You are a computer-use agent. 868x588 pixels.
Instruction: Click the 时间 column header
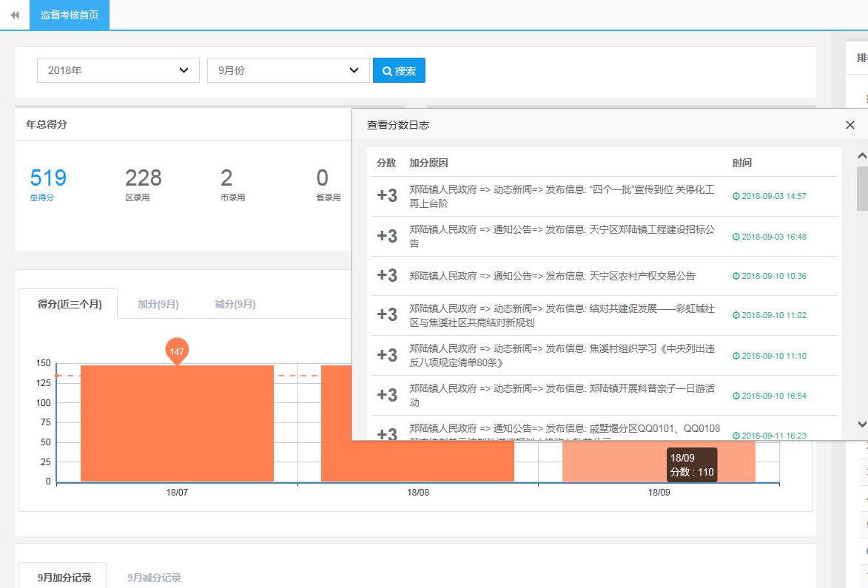pos(741,163)
